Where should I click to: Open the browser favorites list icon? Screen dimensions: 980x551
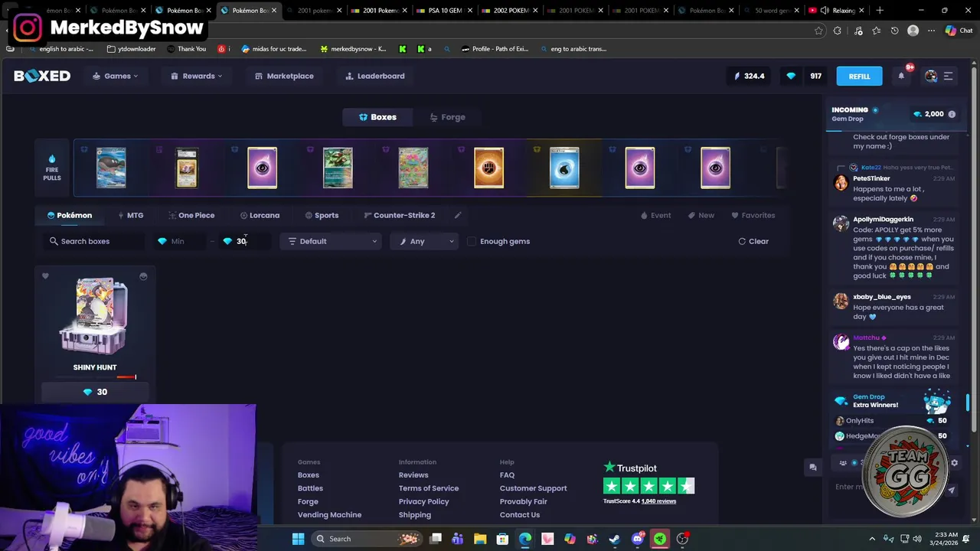tap(876, 31)
